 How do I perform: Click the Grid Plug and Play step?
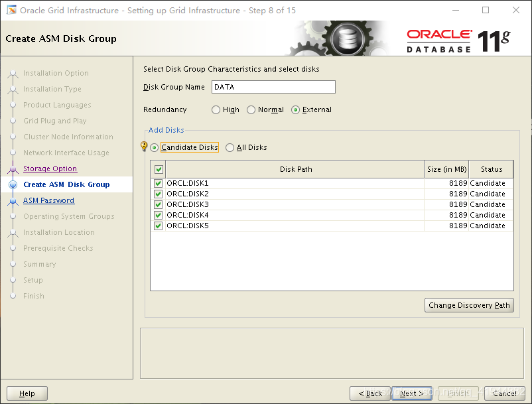pyautogui.click(x=55, y=121)
